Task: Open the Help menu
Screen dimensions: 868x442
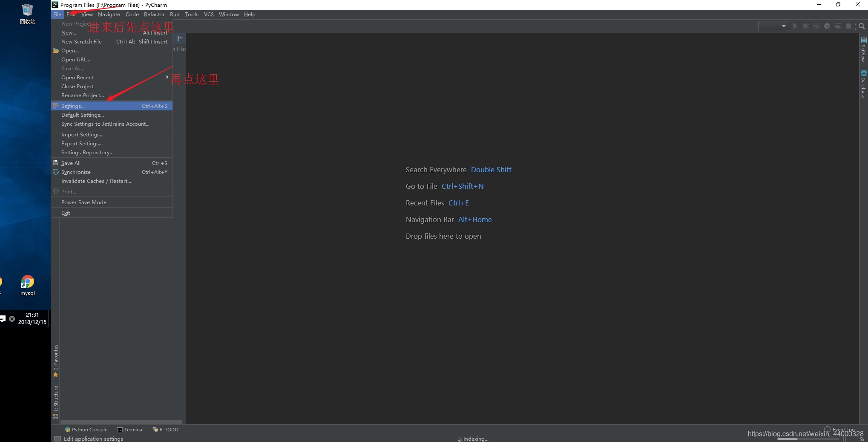Action: point(250,14)
